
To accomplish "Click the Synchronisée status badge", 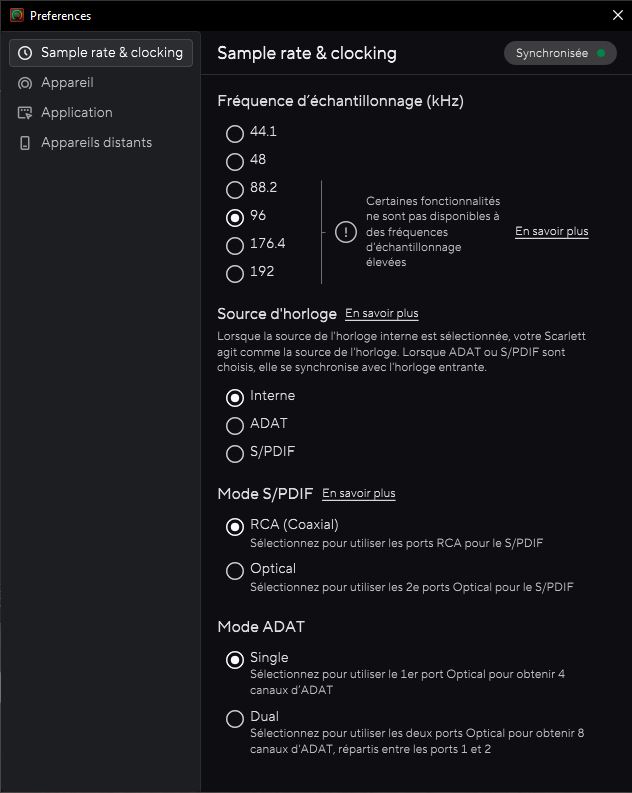I will click(x=559, y=53).
